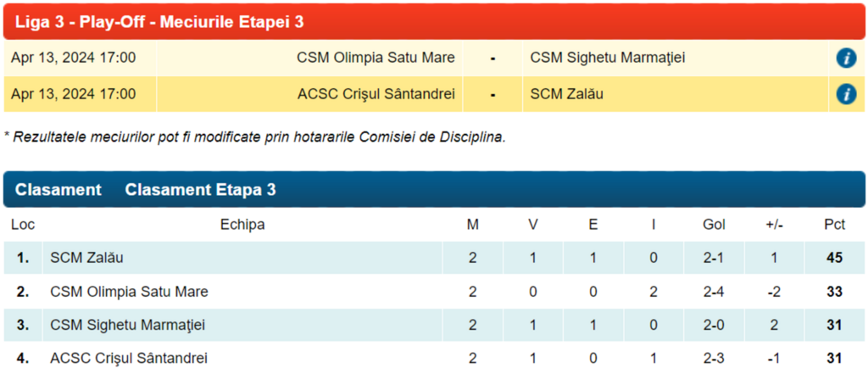This screenshot has width=868, height=385.
Task: Select SCM Zalău in the standings table
Action: pyautogui.click(x=87, y=258)
